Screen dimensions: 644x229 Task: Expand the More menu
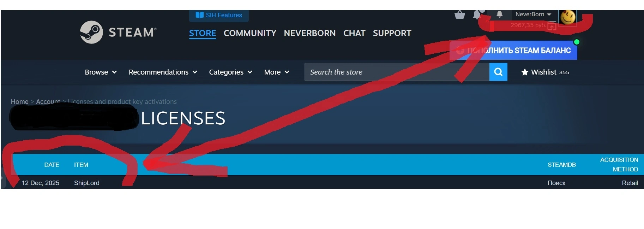coord(277,72)
